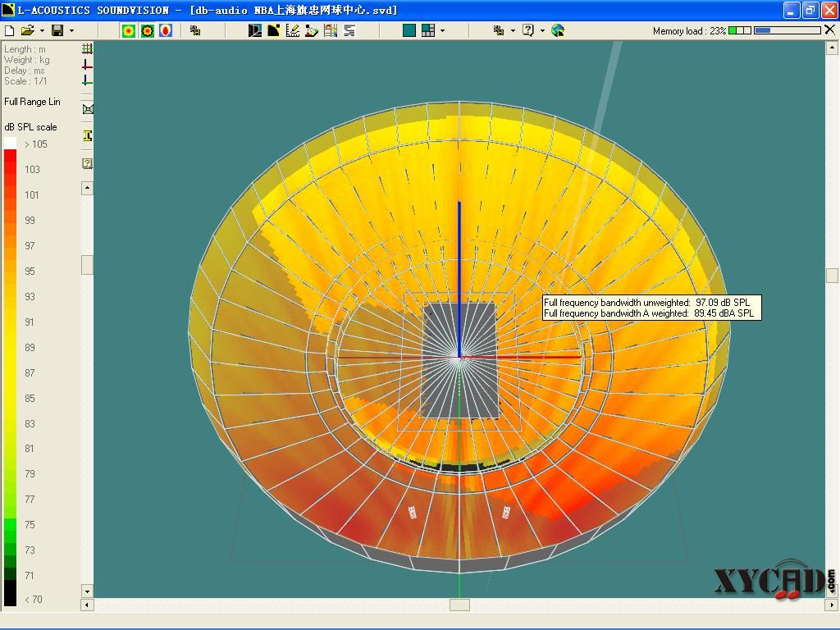Screen dimensions: 840x630
Task: Open a project file with the folder icon
Action: click(x=28, y=30)
